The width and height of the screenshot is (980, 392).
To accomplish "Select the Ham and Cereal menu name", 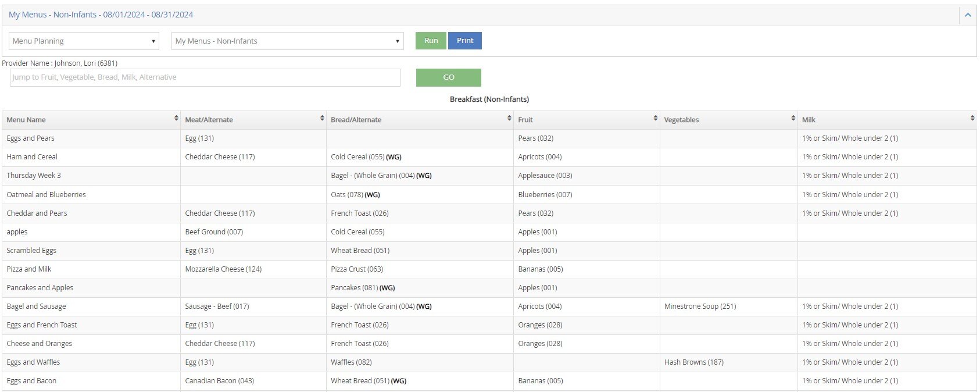I will click(32, 157).
